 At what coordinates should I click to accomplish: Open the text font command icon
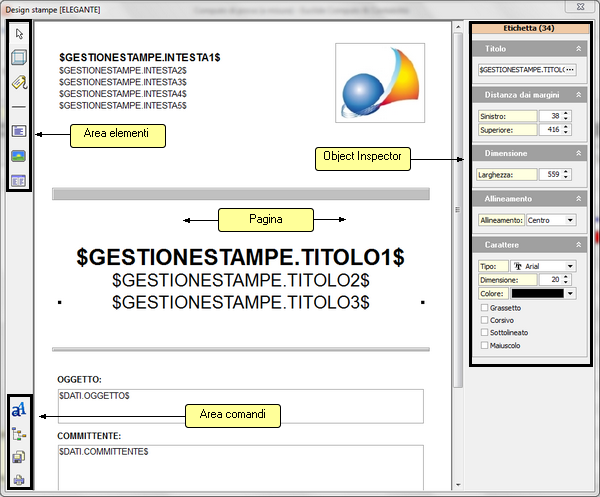(x=19, y=410)
